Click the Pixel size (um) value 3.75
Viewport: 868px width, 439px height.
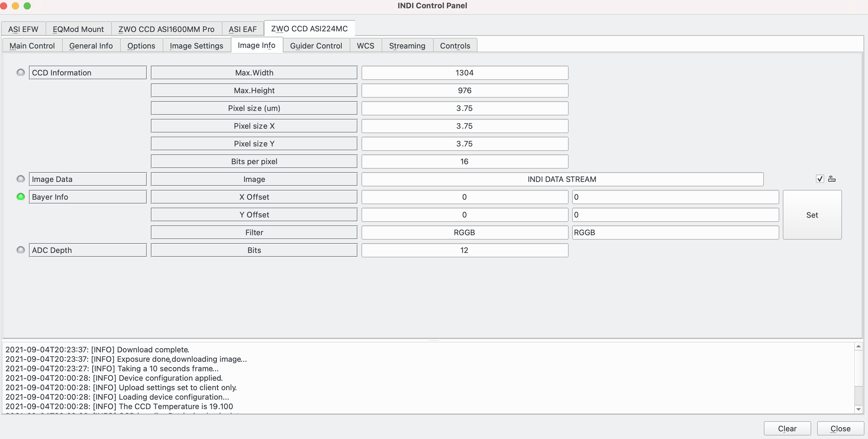click(x=465, y=108)
